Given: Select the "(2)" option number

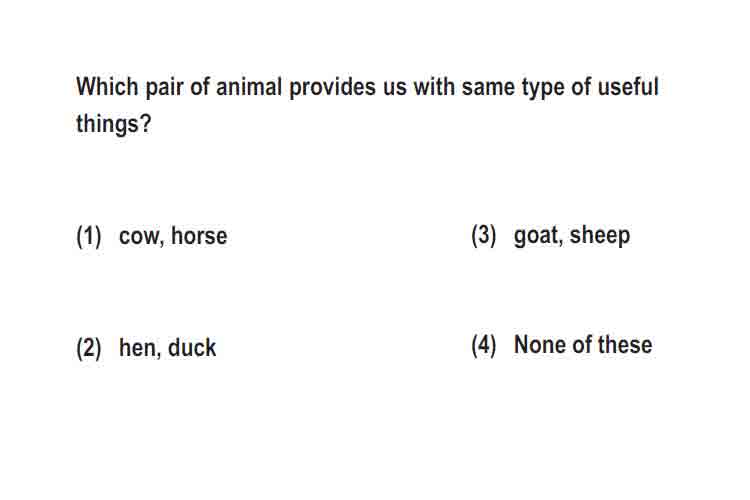Looking at the screenshot, I should (x=89, y=348).
